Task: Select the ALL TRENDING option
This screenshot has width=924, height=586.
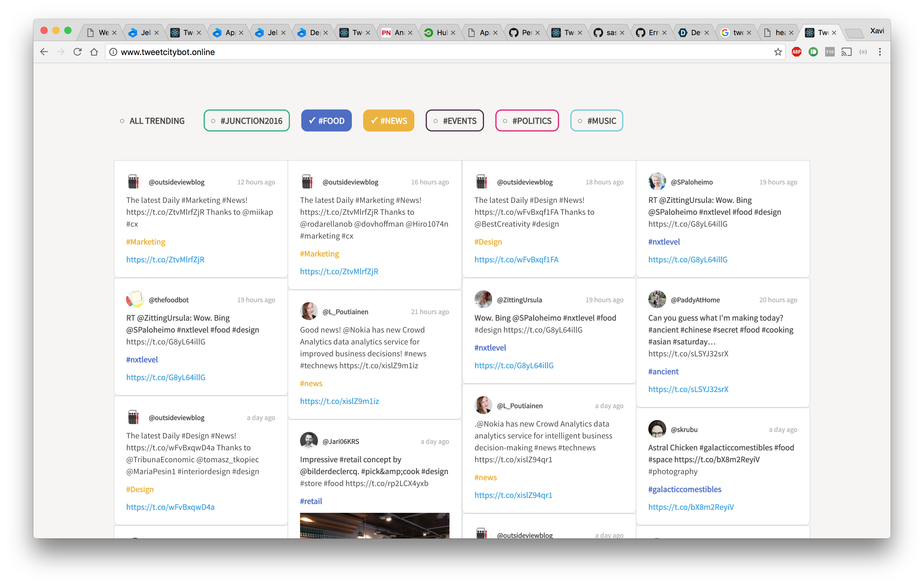Action: point(152,121)
